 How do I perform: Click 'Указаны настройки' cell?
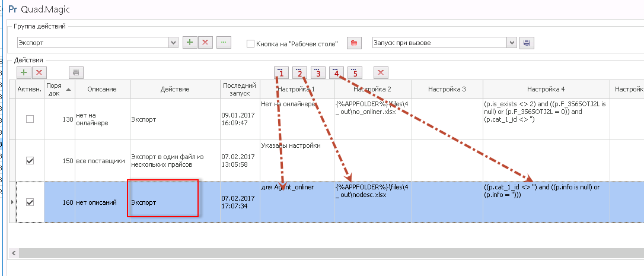tap(297, 161)
